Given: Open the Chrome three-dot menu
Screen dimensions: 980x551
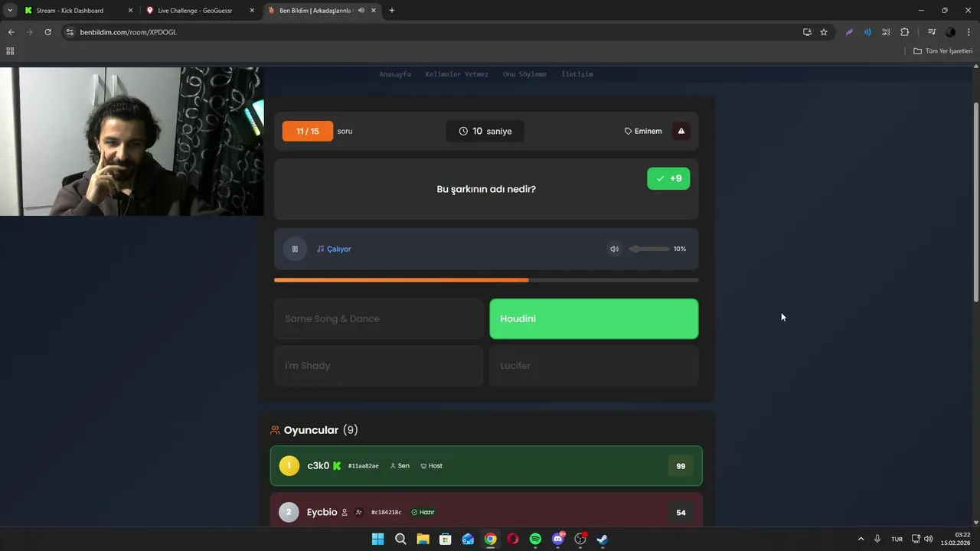Looking at the screenshot, I should pyautogui.click(x=969, y=32).
